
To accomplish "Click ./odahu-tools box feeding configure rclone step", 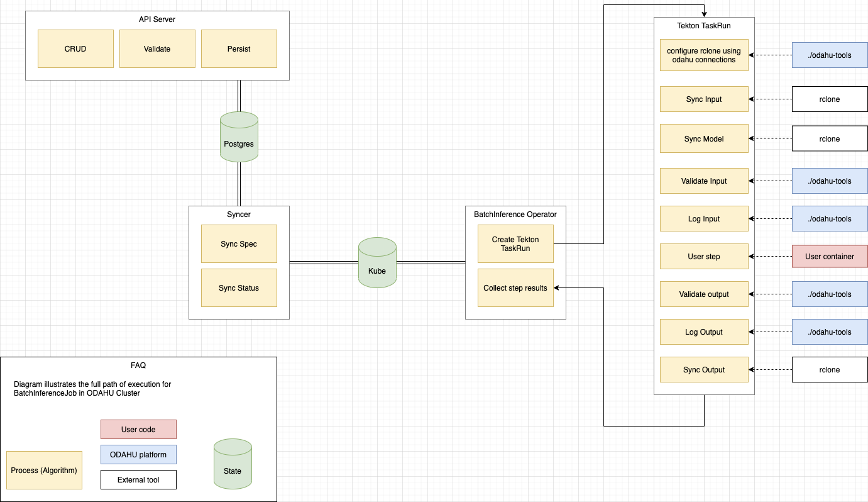I will click(x=830, y=55).
